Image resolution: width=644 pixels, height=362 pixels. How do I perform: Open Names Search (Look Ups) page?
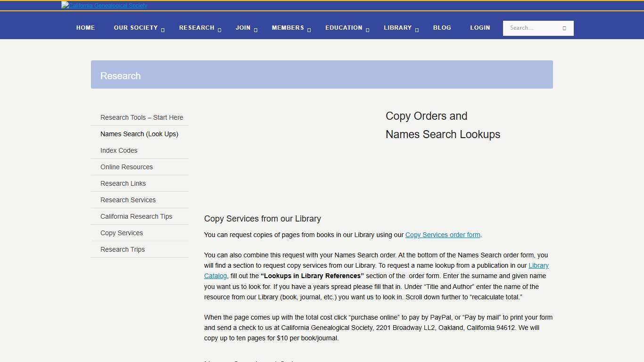coord(139,134)
